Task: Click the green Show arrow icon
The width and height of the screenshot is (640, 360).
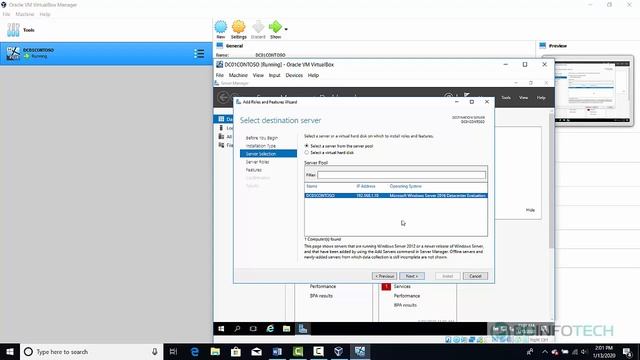Action: click(x=276, y=27)
